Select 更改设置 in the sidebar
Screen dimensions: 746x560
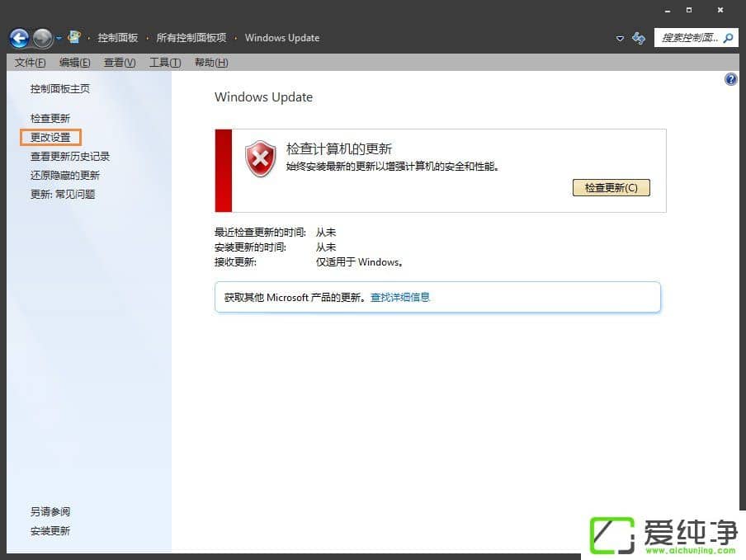[x=50, y=137]
